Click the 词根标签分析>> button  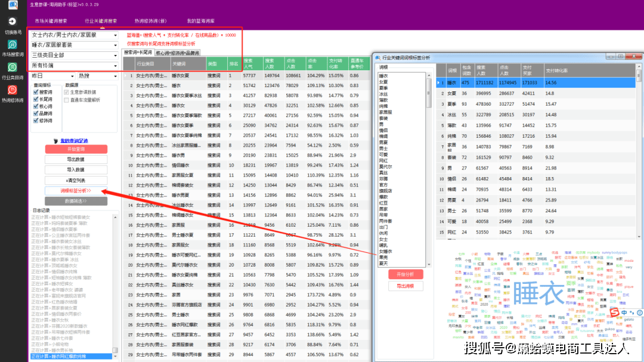76,191
